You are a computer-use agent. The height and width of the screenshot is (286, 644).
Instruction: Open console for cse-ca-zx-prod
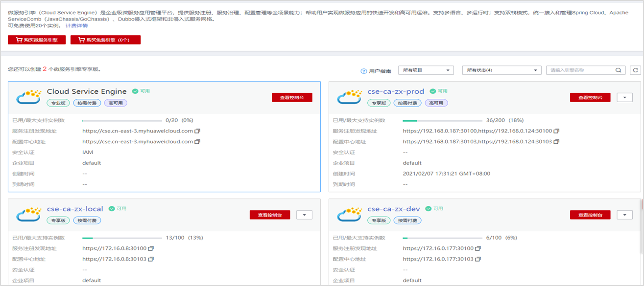(590, 97)
